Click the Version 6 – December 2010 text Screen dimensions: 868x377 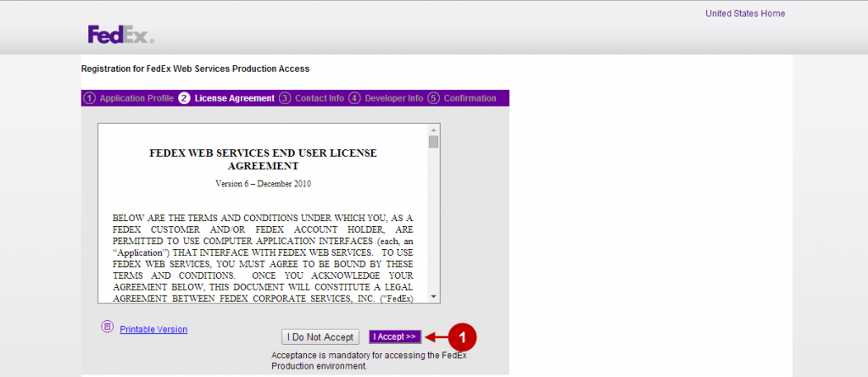263,184
